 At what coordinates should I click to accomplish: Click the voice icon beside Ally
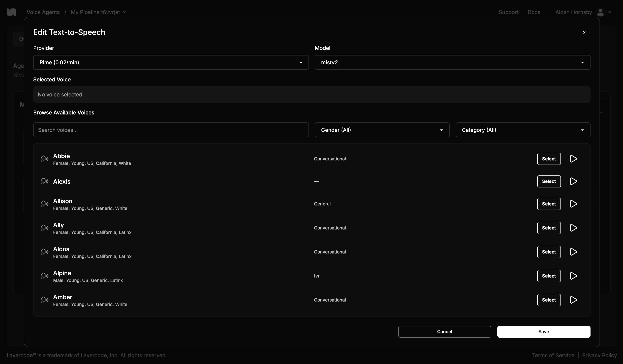(x=44, y=228)
